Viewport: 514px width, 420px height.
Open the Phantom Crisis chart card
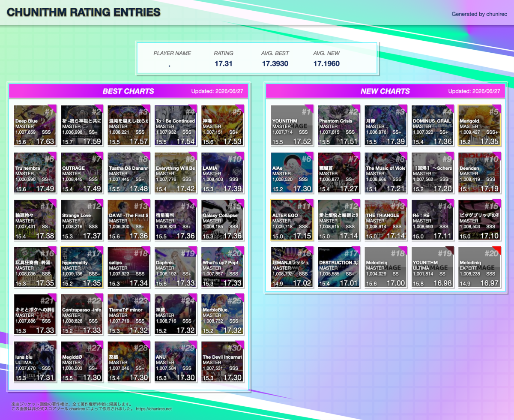339,126
